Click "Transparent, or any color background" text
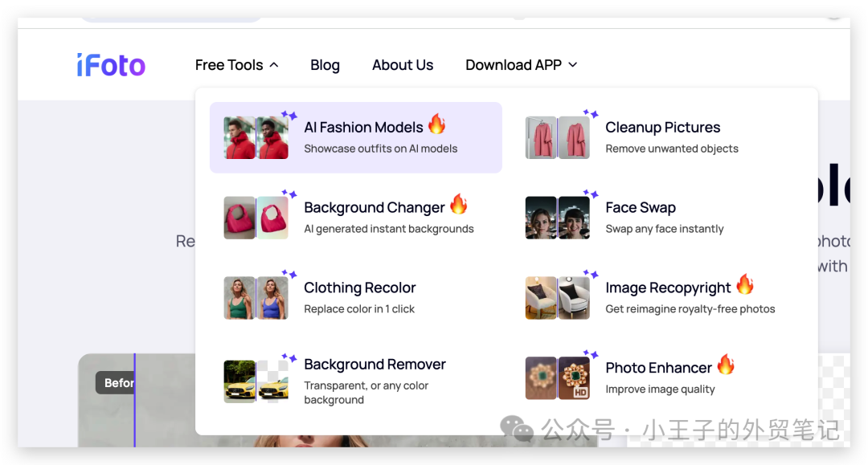 click(x=366, y=393)
